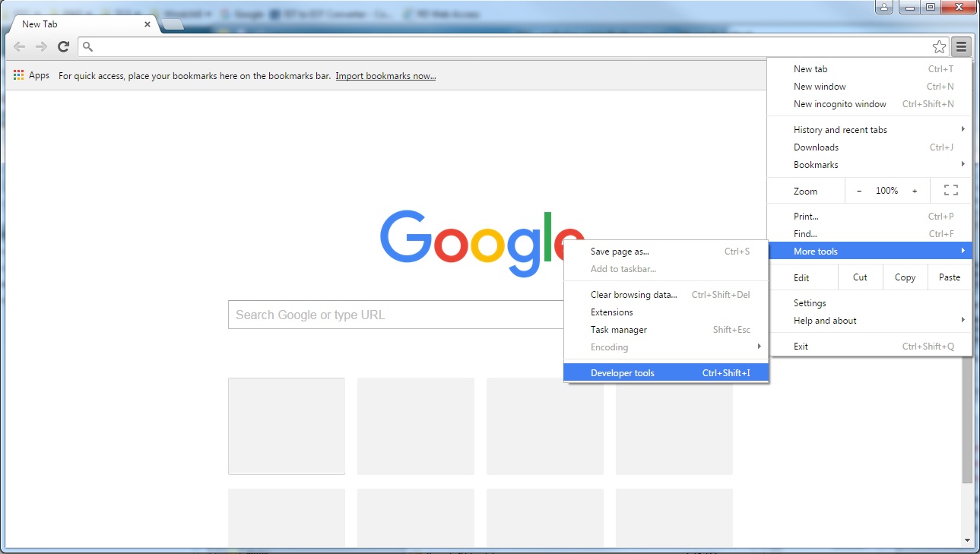Choose New tab from the menu
Viewport: 980px width, 554px height.
(870, 69)
